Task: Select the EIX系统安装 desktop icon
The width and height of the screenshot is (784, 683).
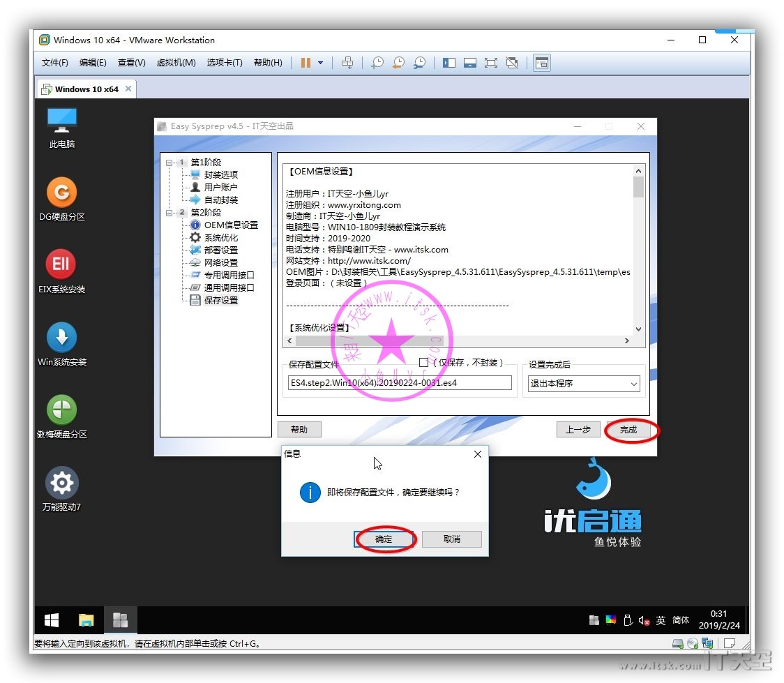Action: click(61, 271)
